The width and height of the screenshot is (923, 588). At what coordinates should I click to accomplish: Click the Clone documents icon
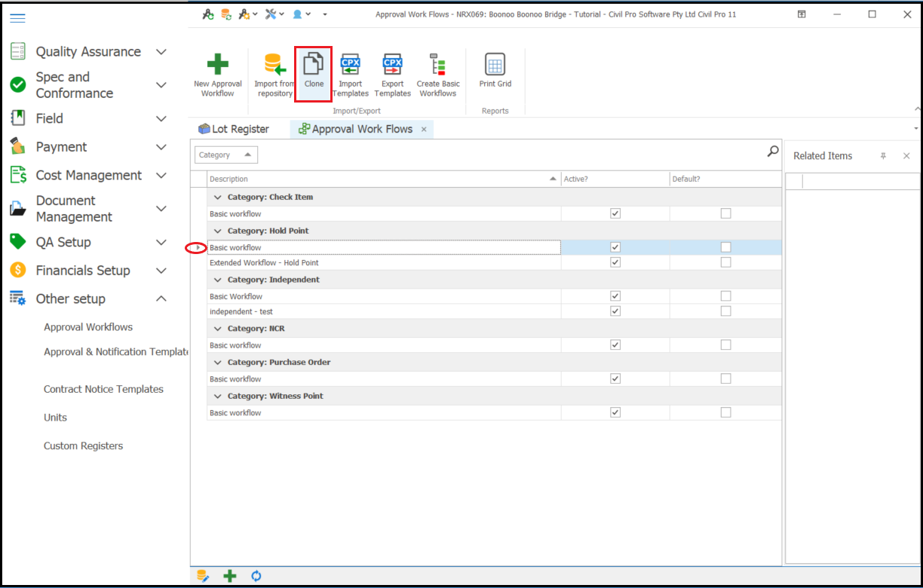(314, 64)
